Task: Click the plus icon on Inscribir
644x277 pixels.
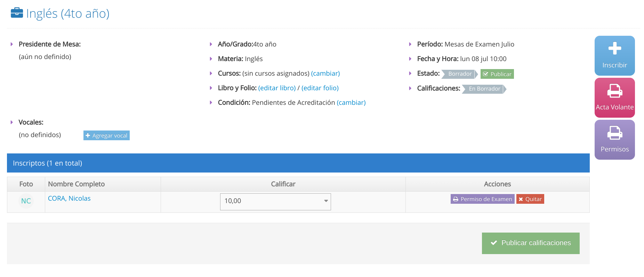Action: click(x=614, y=48)
